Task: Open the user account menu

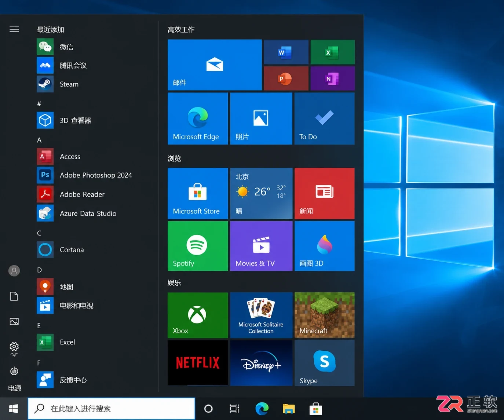Action: (14, 271)
